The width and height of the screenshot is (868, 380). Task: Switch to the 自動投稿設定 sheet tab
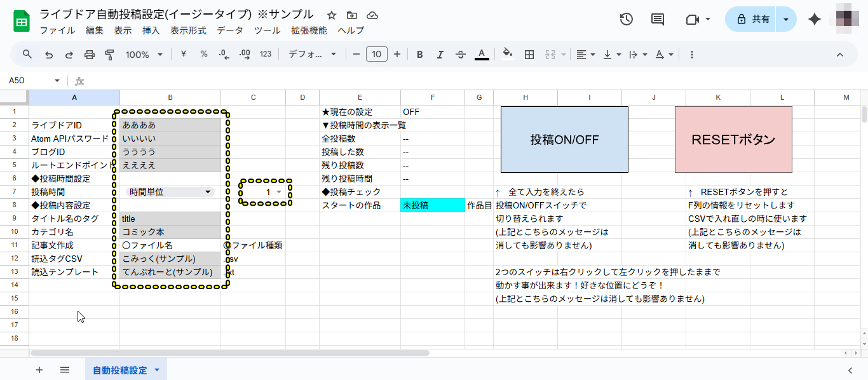click(121, 369)
